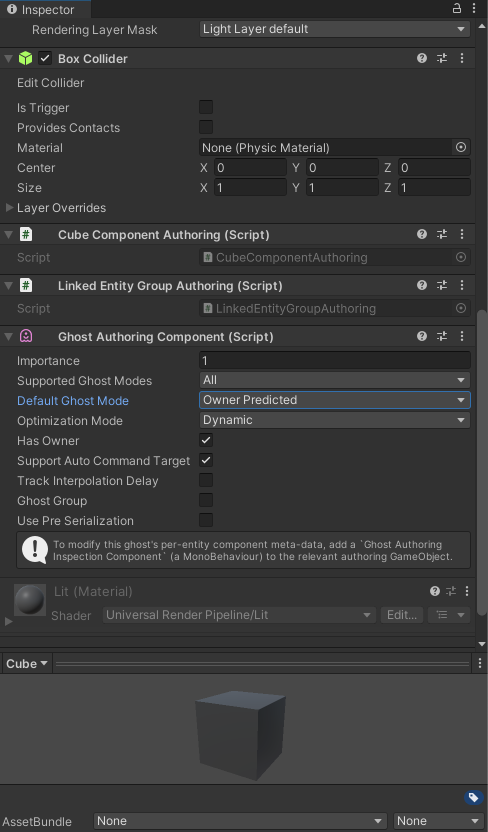Screen dimensions: 488x832
Task: Open the Shader Universal Render Pipeline/Lit dropdown
Action: tap(239, 615)
